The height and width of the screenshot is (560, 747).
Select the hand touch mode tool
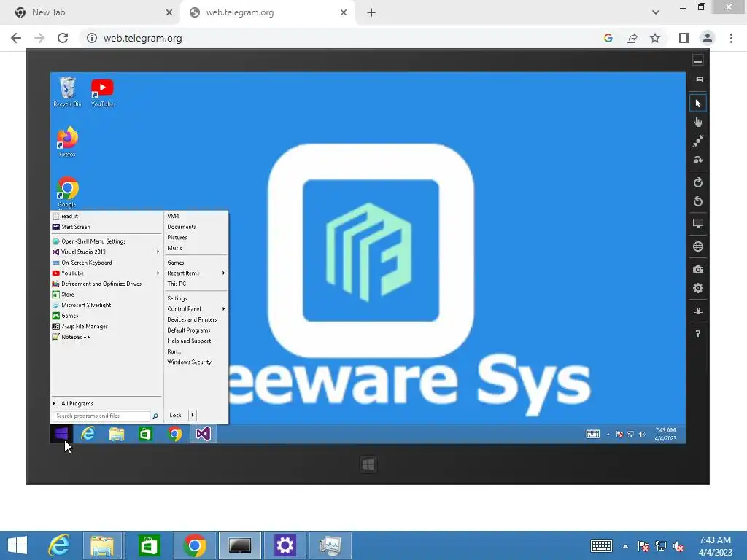coord(698,122)
